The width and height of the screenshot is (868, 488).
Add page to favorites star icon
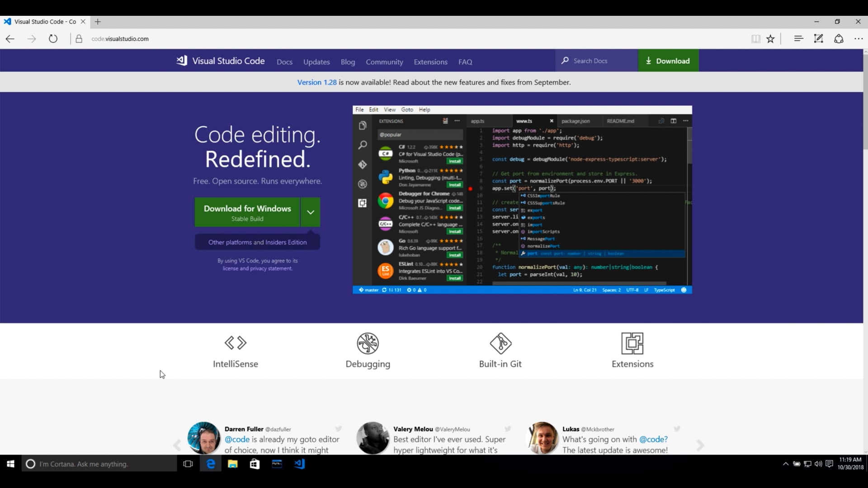click(x=771, y=39)
